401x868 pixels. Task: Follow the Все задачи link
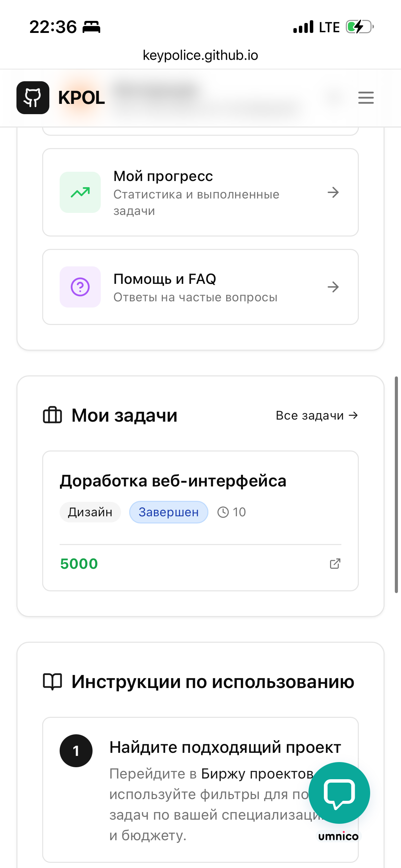317,415
